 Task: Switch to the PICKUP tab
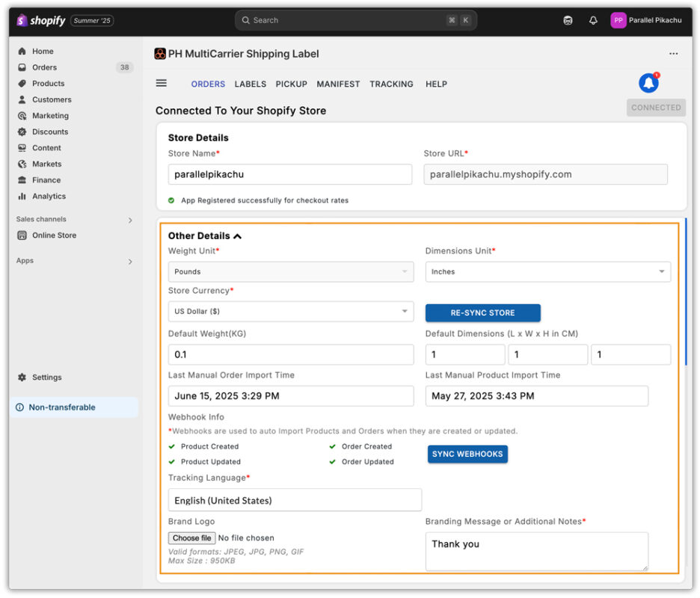(x=291, y=84)
